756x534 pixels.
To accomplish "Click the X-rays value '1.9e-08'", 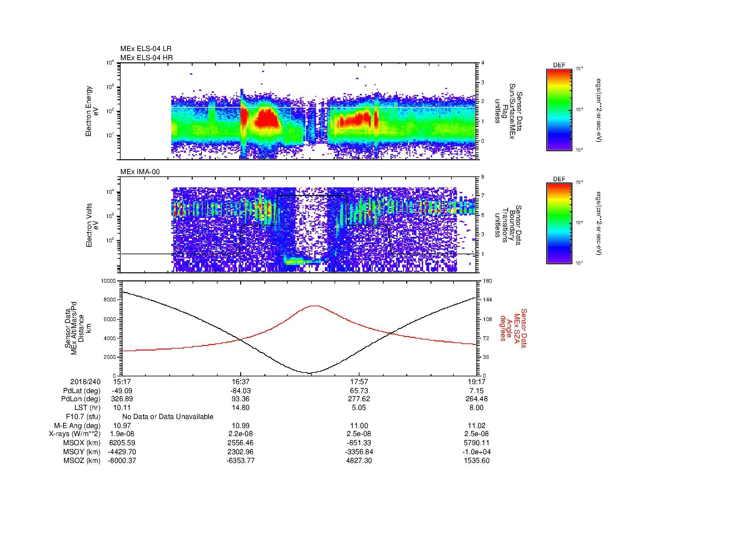I will 122,434.
